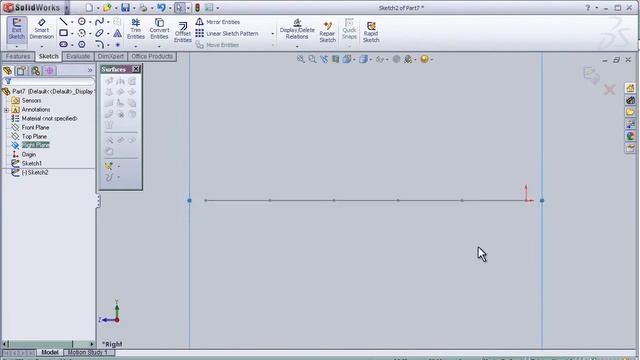Select the Centerpoint Arc tool
The width and height of the screenshot is (640, 360).
(82, 33)
